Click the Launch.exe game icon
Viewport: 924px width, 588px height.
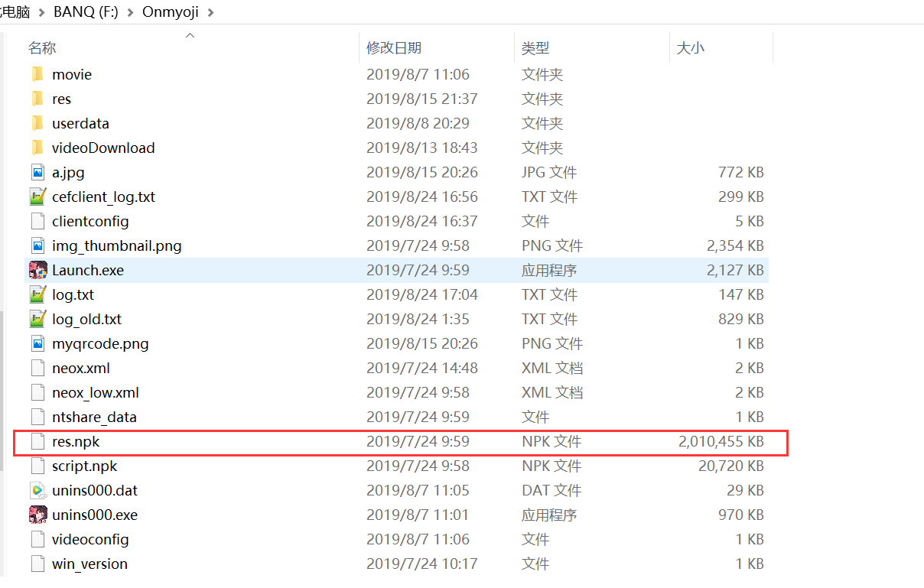[37, 270]
